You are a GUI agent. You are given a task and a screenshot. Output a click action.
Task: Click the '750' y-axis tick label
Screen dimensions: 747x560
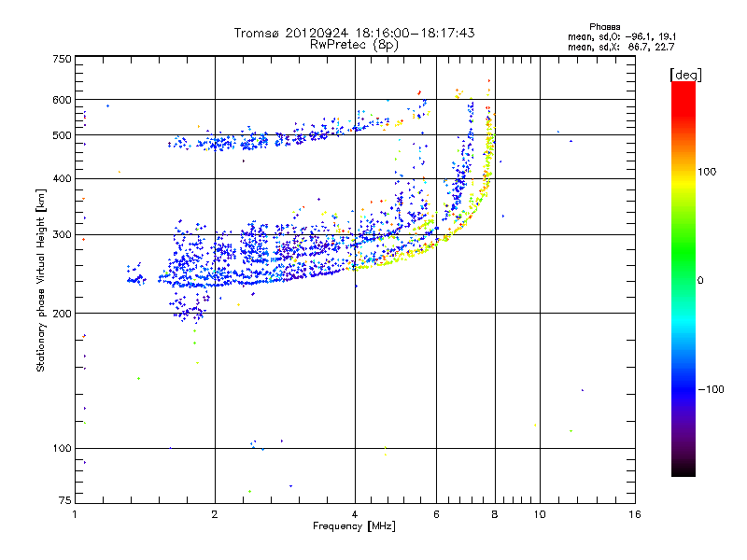(x=62, y=59)
